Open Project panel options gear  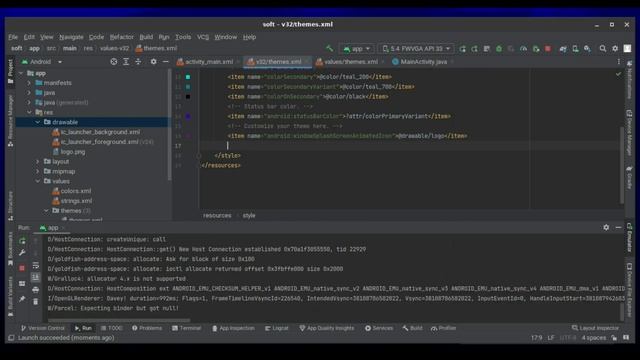[x=153, y=62]
